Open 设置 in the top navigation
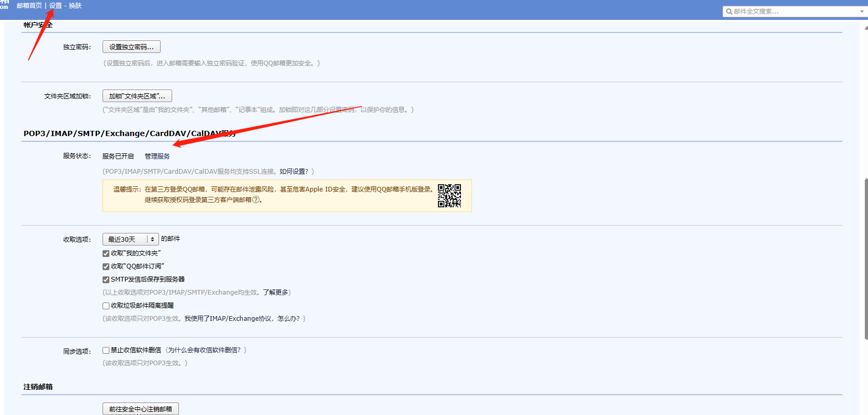 click(x=55, y=6)
